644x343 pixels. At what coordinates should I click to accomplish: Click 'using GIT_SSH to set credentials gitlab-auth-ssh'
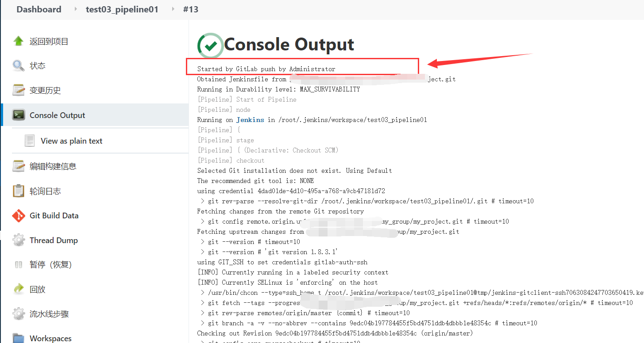[x=282, y=262]
